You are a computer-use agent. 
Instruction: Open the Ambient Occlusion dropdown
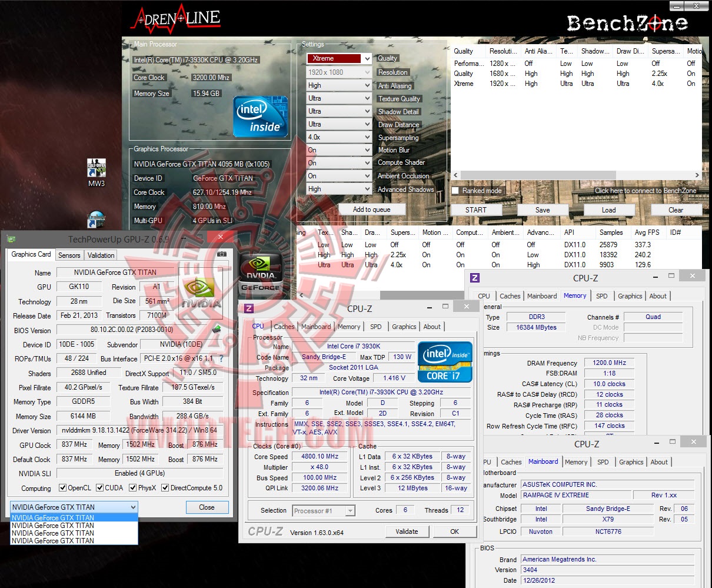339,176
